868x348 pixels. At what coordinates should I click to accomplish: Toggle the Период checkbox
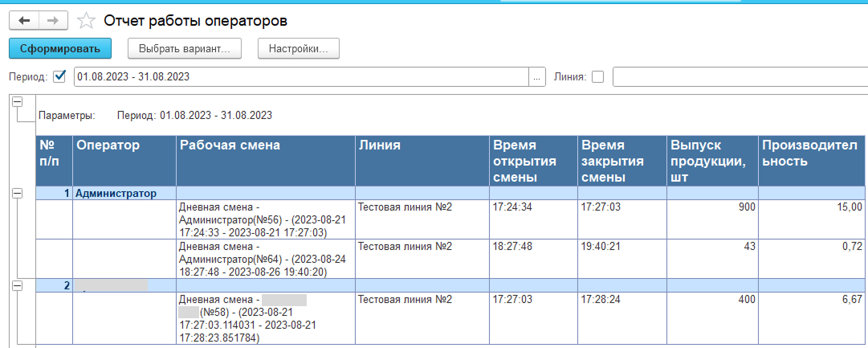coord(59,77)
